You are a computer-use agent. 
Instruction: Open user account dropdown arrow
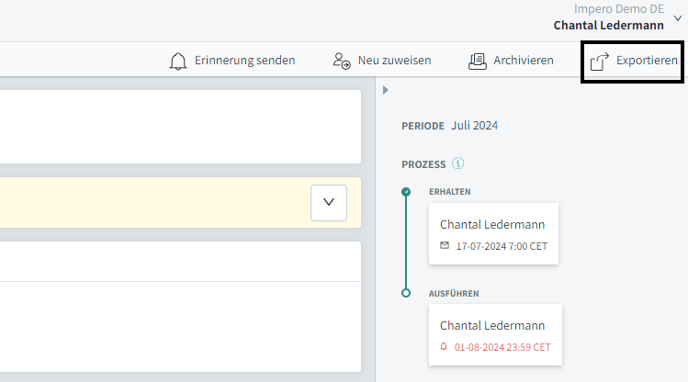678,18
